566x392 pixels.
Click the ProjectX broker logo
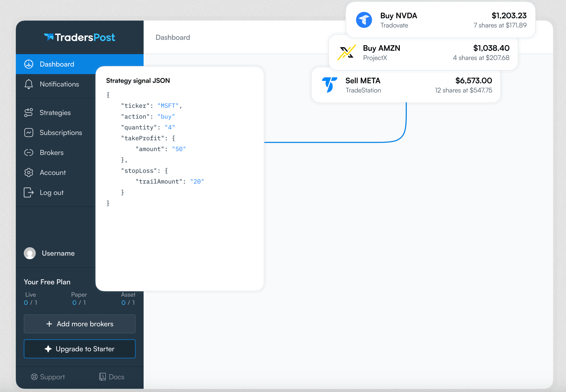point(346,52)
